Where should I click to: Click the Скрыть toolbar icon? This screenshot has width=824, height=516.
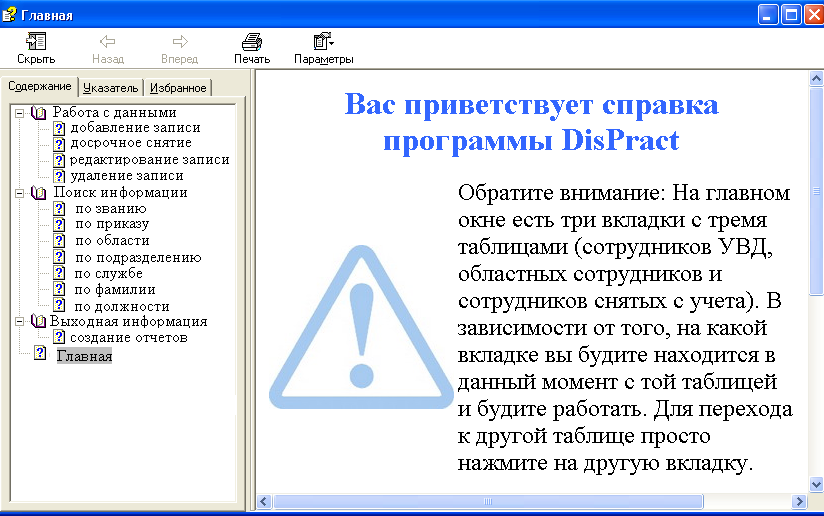36,42
